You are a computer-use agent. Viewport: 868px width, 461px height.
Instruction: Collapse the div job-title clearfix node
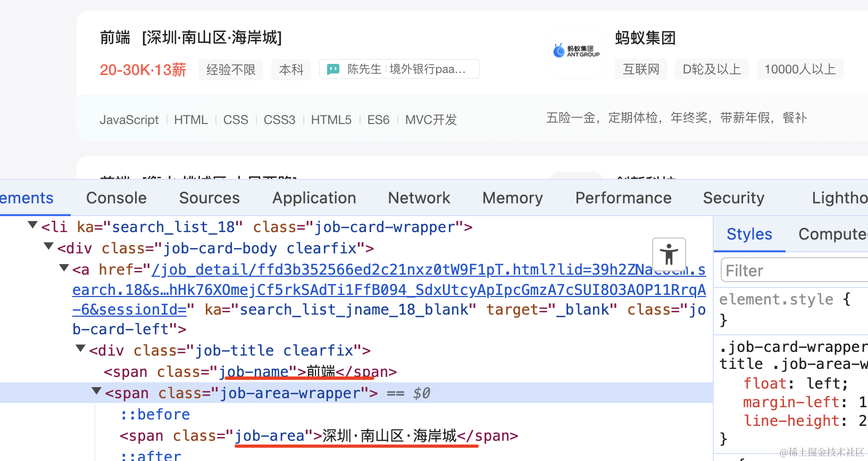point(80,349)
